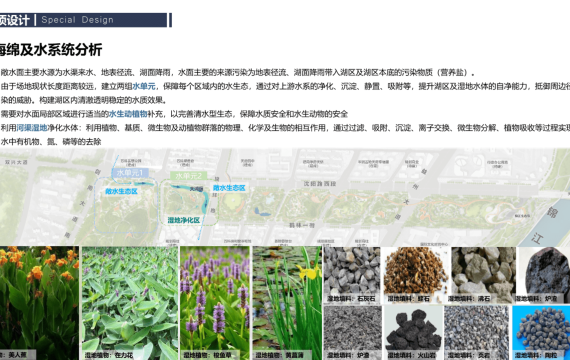Click the '水单元2' label on the map
The width and height of the screenshot is (570, 360).
click(189, 176)
